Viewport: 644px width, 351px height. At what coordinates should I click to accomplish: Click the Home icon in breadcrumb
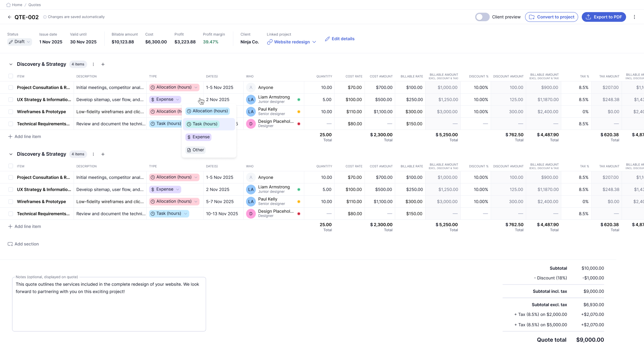click(8, 5)
